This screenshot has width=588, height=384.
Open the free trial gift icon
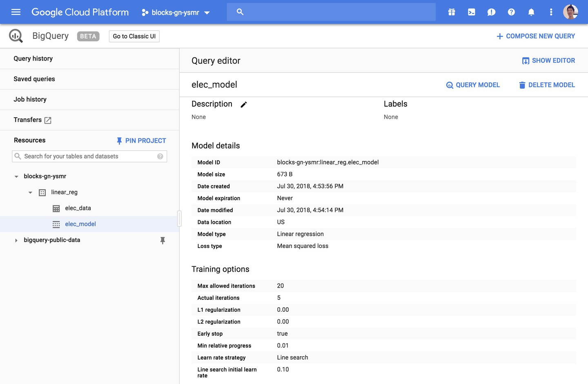[452, 12]
